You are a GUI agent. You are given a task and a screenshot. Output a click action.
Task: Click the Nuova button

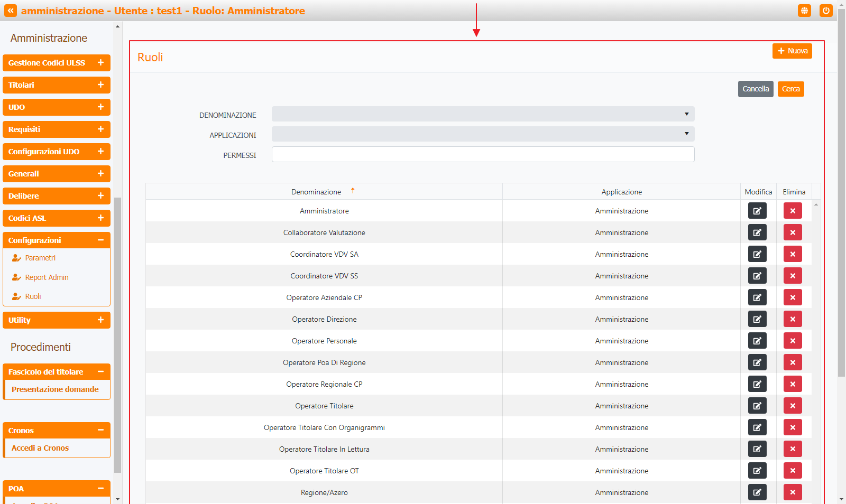click(792, 51)
